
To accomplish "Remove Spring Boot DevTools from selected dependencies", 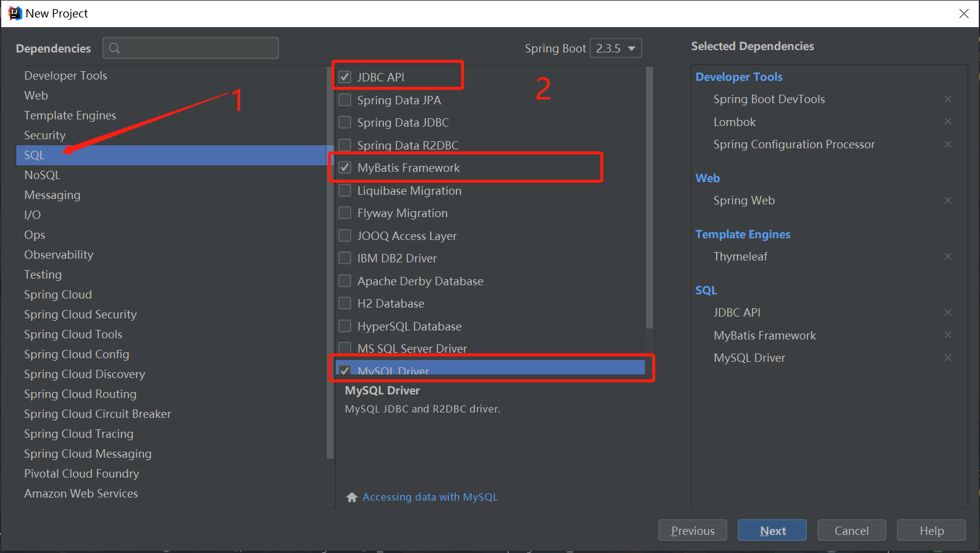I will (947, 99).
